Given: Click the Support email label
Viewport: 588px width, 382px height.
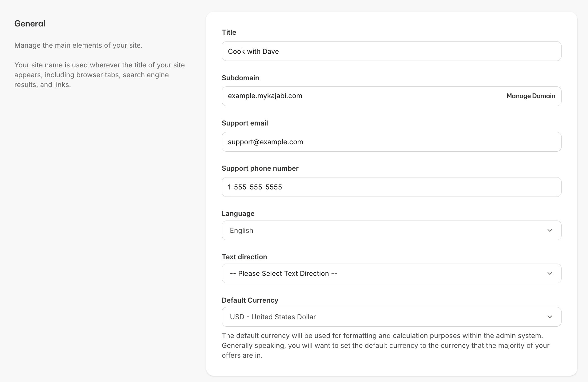Looking at the screenshot, I should (245, 123).
